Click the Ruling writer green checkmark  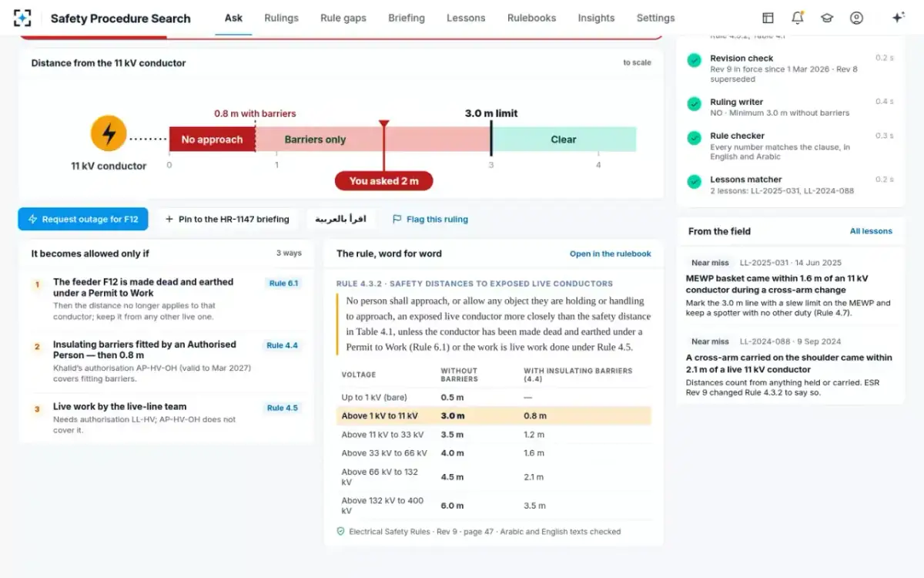[x=695, y=103]
